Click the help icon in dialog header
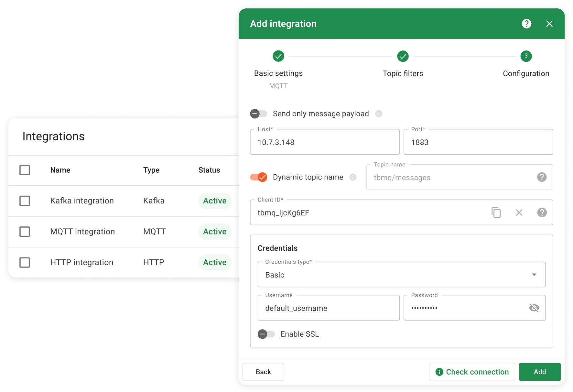Image resolution: width=573 pixels, height=392 pixels. (526, 24)
